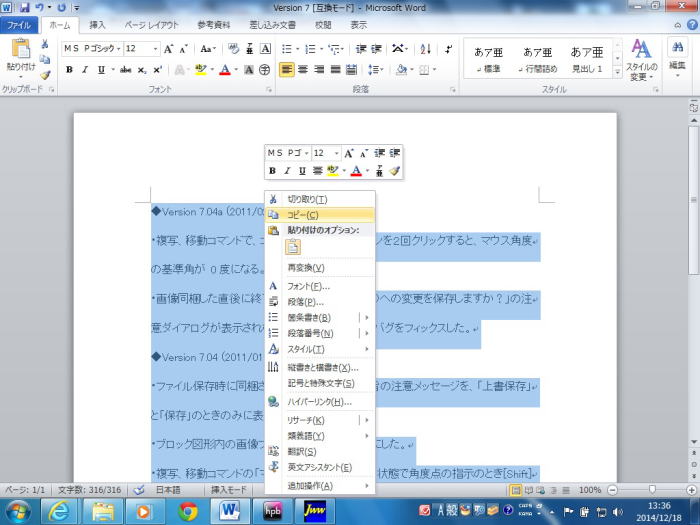
Task: Open Internet Explorer from the taskbar
Action: 59,511
